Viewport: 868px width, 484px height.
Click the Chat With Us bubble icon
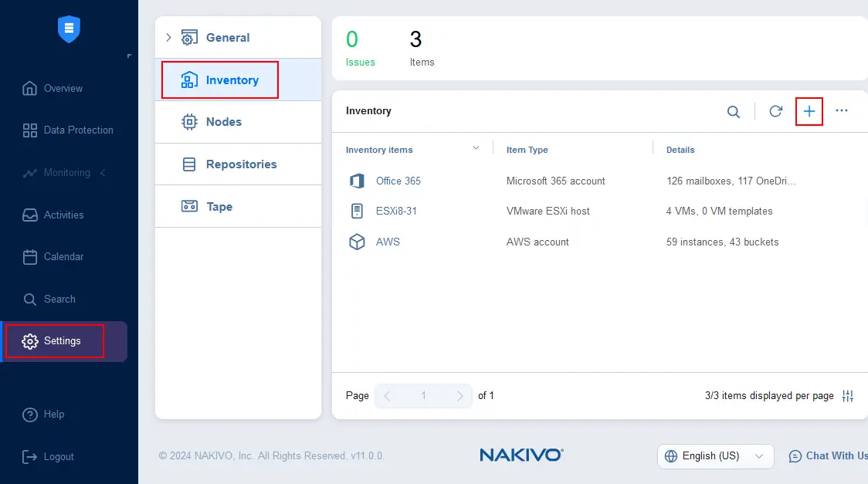(795, 456)
